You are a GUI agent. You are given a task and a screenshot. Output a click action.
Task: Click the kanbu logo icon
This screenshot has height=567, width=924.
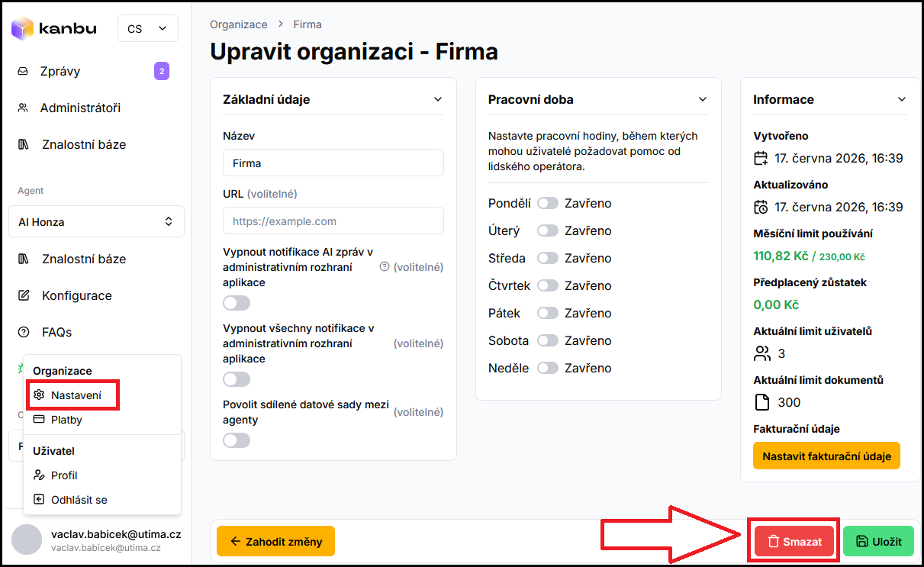click(22, 28)
